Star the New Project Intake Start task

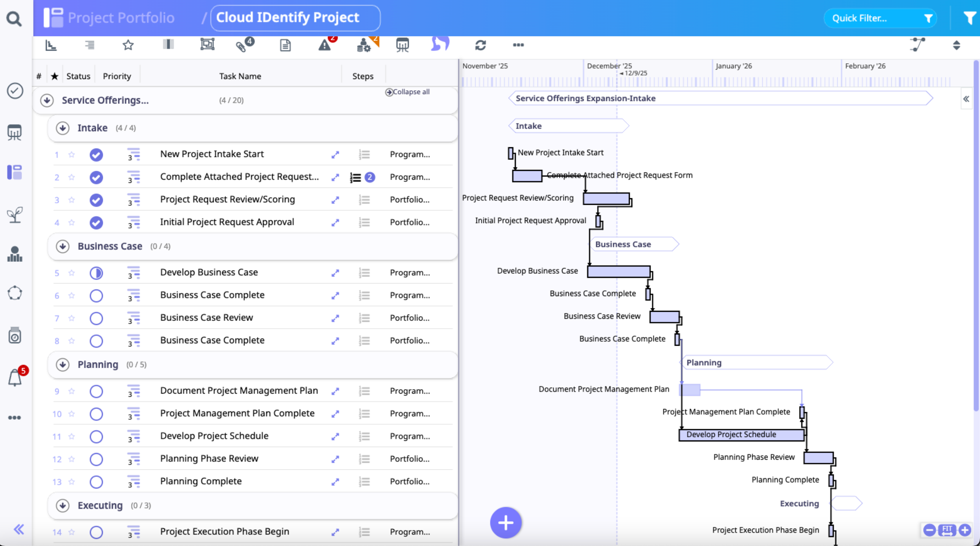click(71, 155)
